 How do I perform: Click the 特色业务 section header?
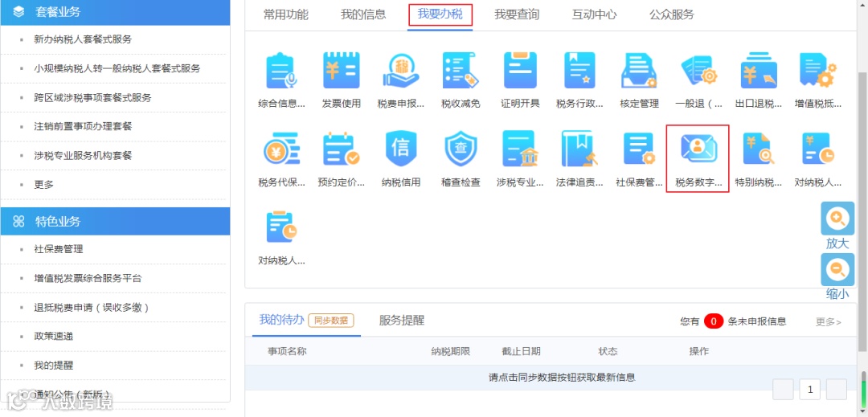click(x=115, y=221)
